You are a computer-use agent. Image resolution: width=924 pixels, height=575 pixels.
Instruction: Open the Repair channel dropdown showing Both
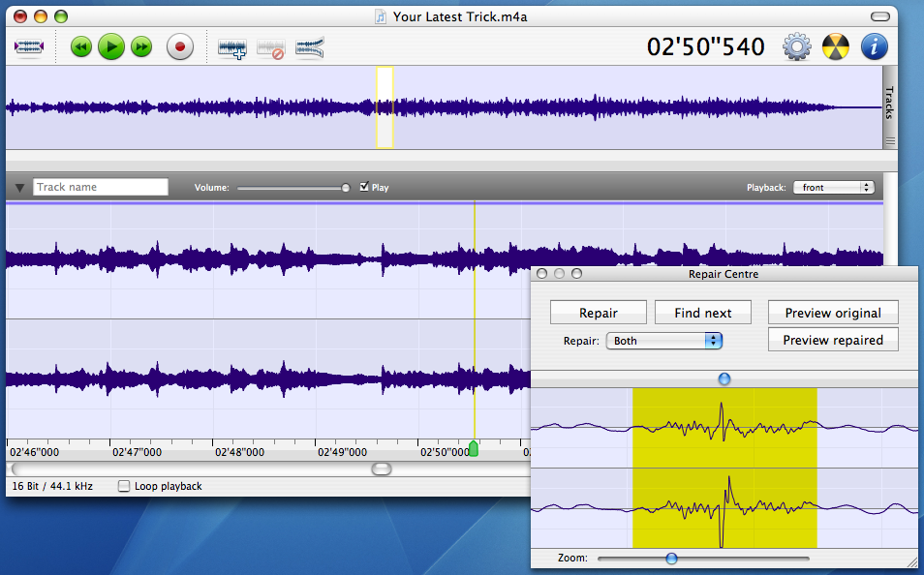tap(664, 341)
